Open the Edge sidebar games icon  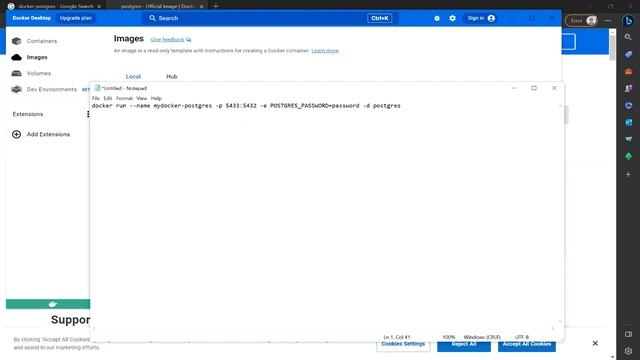[x=629, y=88]
